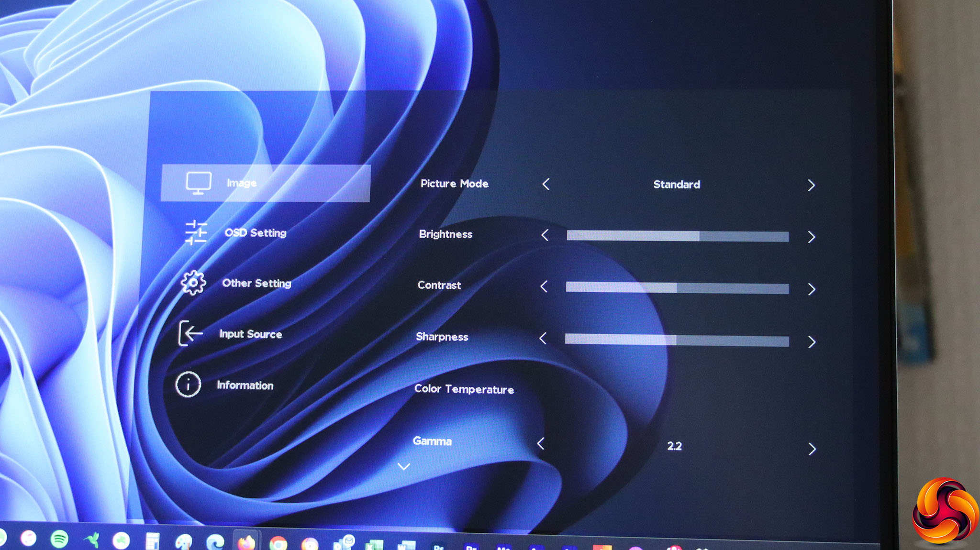
Task: Increase Brightness with right arrow
Action: (811, 237)
